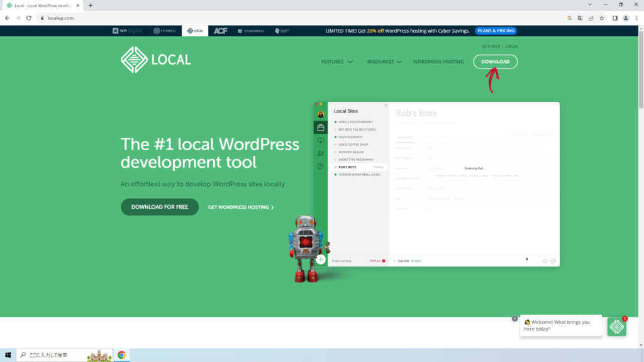The image size is (644, 362).
Task: Open a new browser tab
Action: (91, 5)
